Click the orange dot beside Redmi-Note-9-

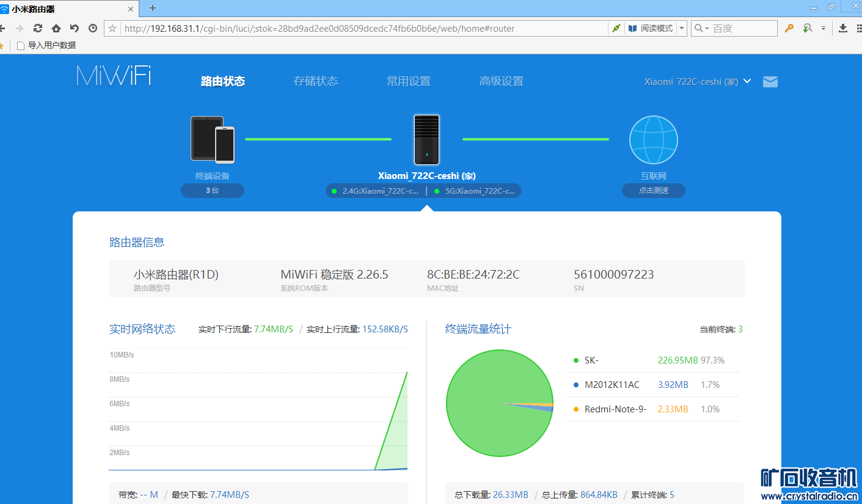coord(575,409)
